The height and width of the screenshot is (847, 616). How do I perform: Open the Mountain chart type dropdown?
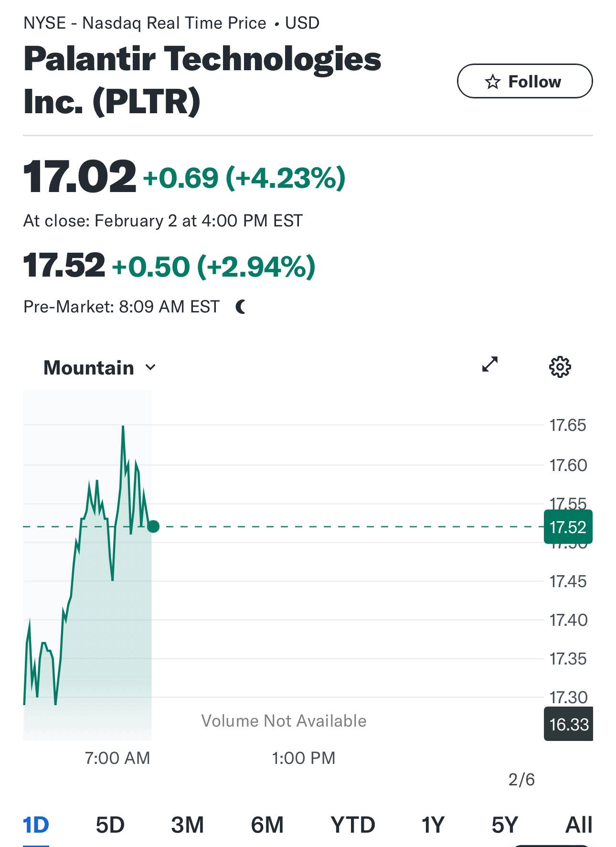[99, 368]
